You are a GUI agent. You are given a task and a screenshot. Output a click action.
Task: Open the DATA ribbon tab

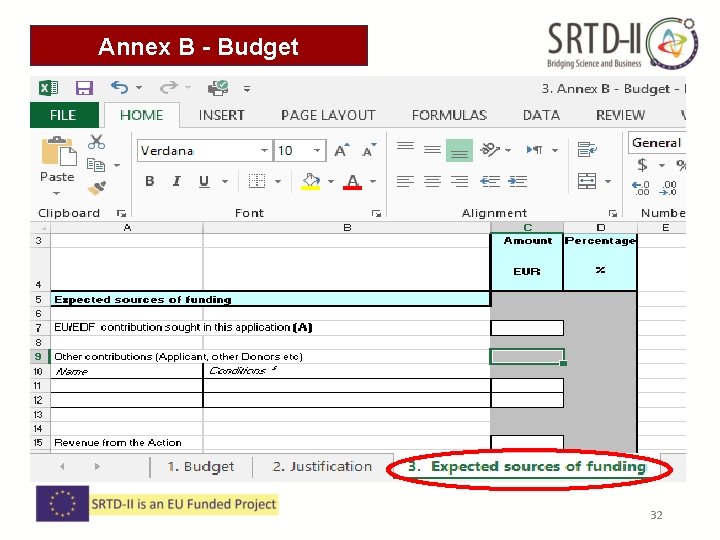(541, 115)
